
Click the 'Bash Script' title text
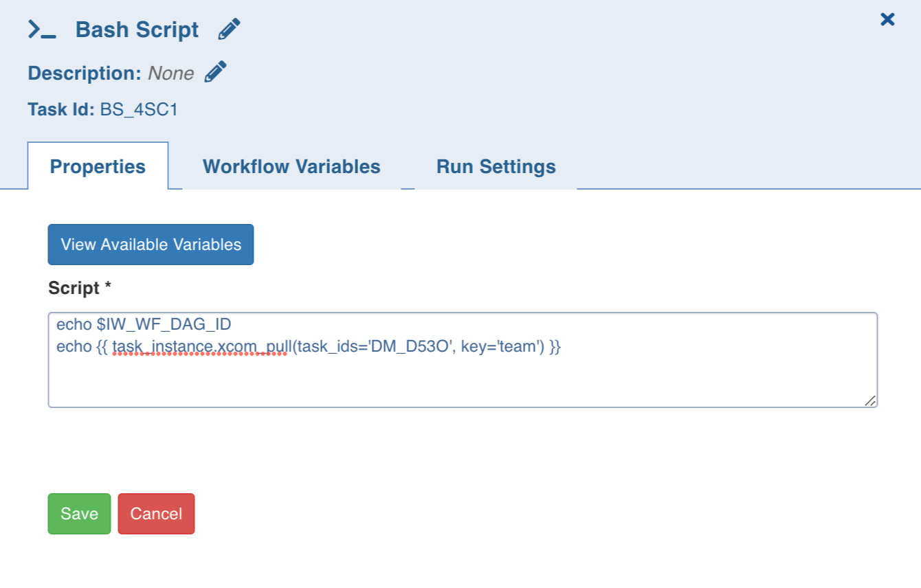point(137,30)
